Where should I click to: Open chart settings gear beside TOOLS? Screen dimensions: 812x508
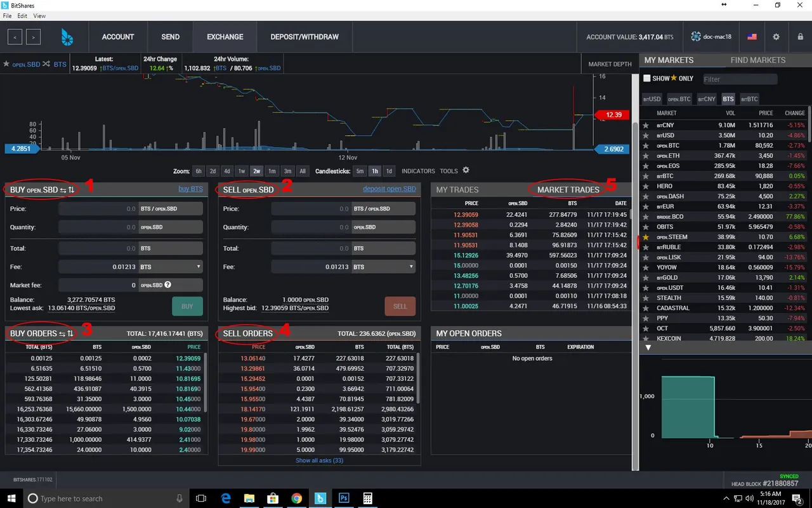click(x=466, y=171)
